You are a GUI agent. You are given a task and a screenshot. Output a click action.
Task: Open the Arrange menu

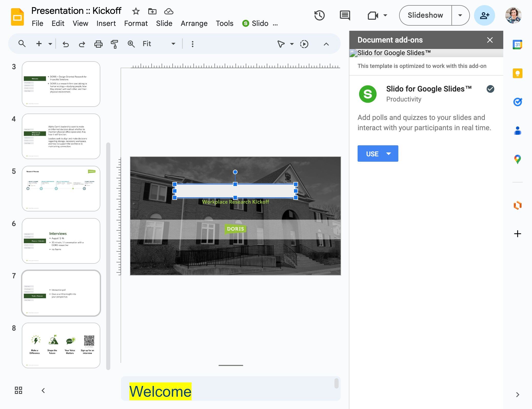click(x=194, y=23)
